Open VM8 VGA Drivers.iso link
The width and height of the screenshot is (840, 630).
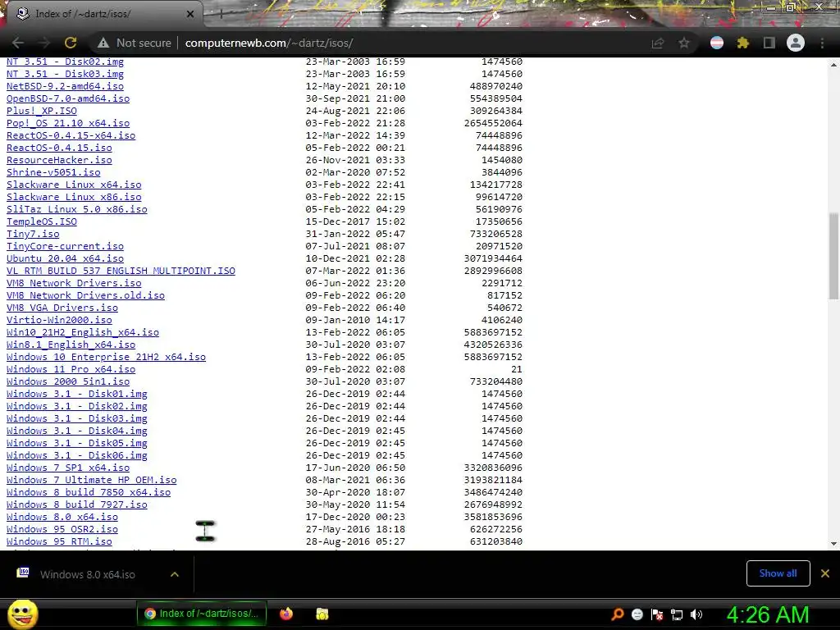tap(62, 308)
